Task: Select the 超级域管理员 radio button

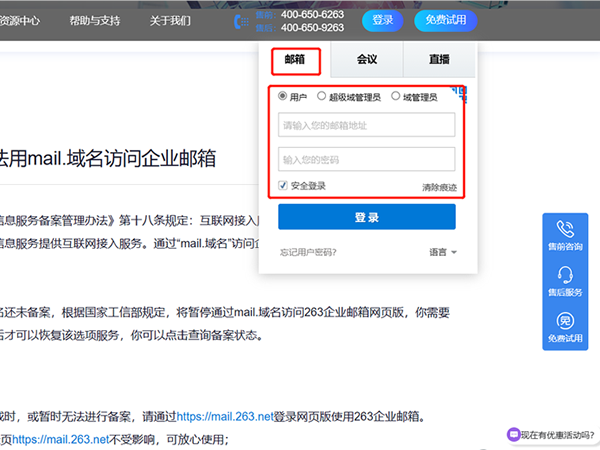Action: click(x=321, y=97)
